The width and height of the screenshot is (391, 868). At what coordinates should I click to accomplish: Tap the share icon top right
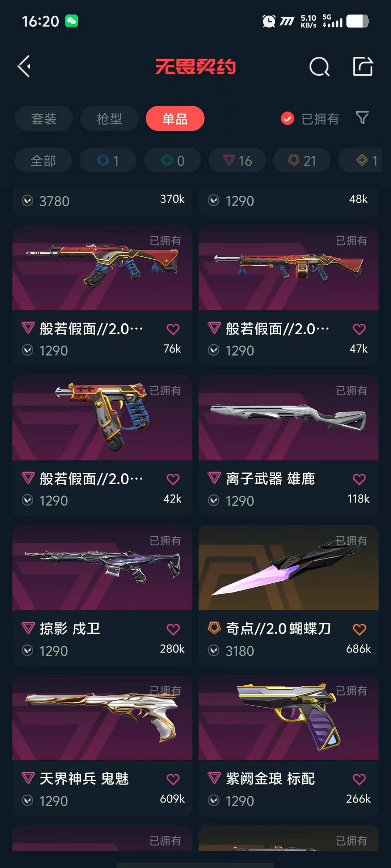click(x=363, y=66)
